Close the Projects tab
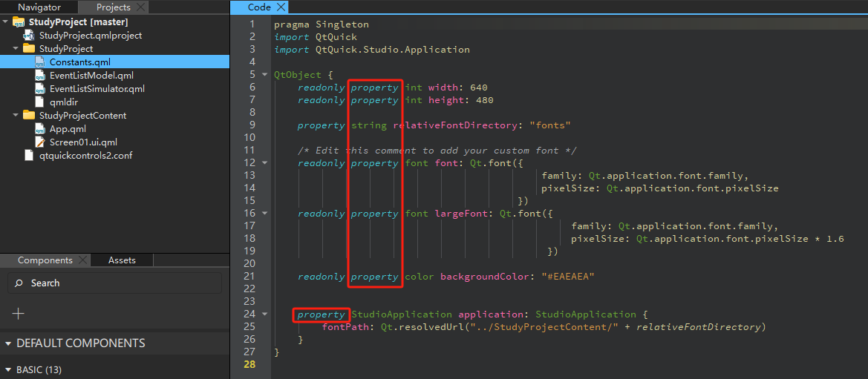The height and width of the screenshot is (379, 868). click(140, 7)
